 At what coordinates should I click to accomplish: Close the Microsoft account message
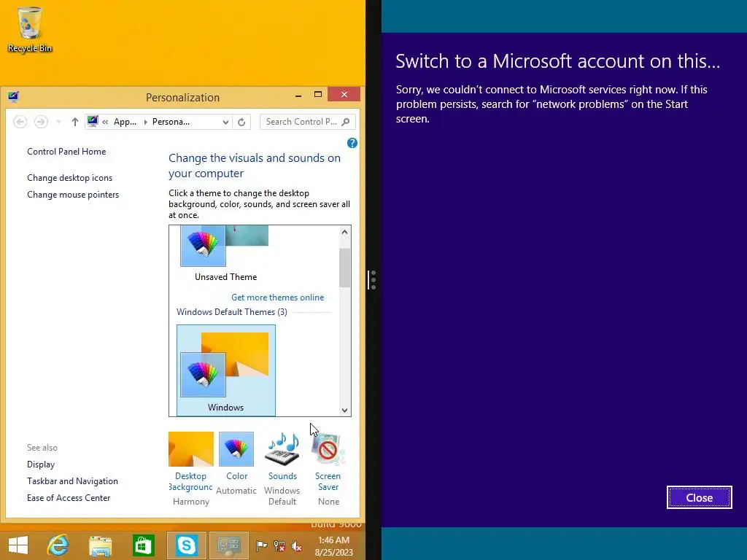point(699,497)
